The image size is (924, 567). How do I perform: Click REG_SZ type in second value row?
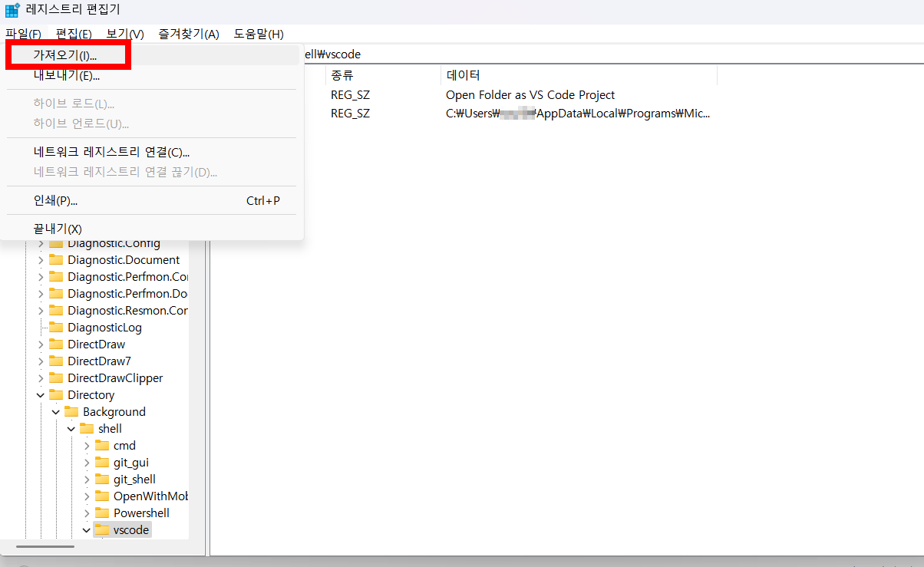350,114
